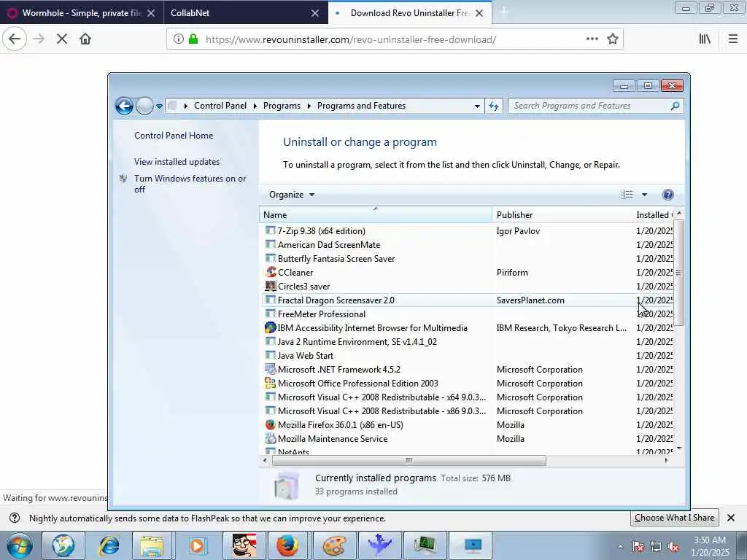Open View installed updates link

click(177, 161)
